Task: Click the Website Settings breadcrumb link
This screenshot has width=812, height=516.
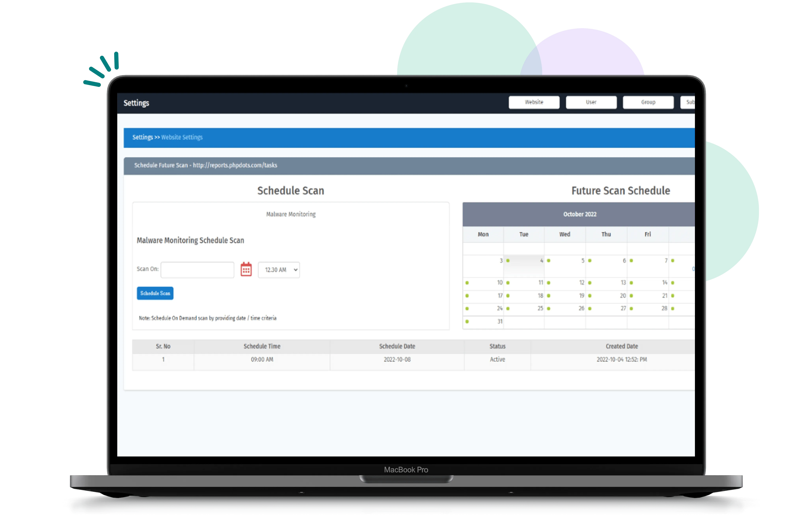Action: click(x=182, y=137)
